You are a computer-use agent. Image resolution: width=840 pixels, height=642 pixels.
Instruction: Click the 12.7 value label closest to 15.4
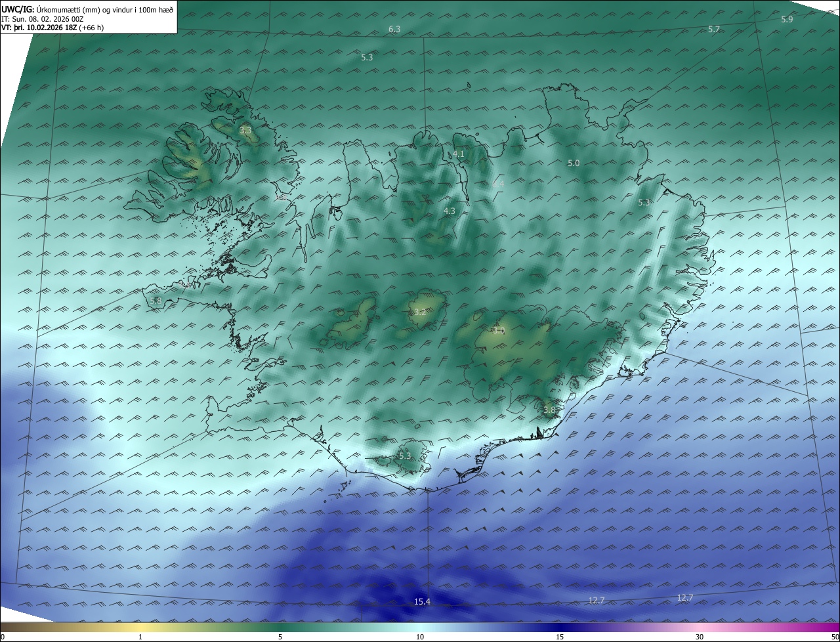click(597, 600)
